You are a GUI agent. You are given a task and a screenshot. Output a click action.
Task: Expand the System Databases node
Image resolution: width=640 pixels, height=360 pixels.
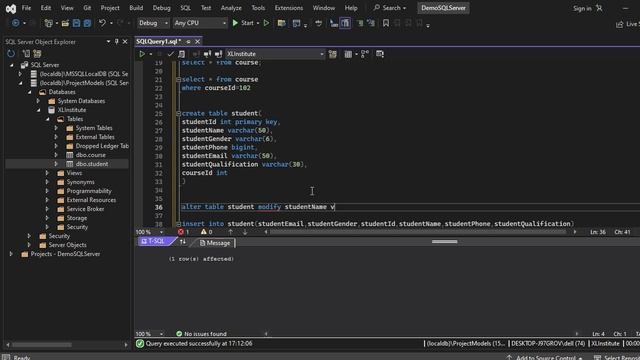[x=38, y=101]
